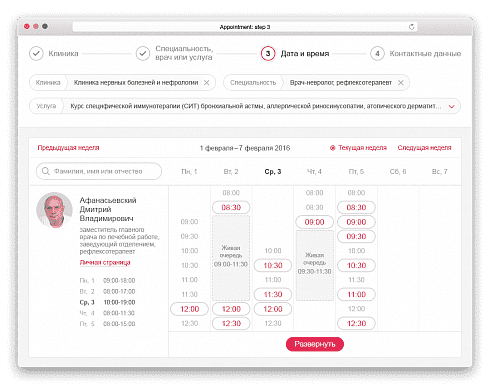
Task: Book Monday 12:00 slot
Action: pos(189,309)
